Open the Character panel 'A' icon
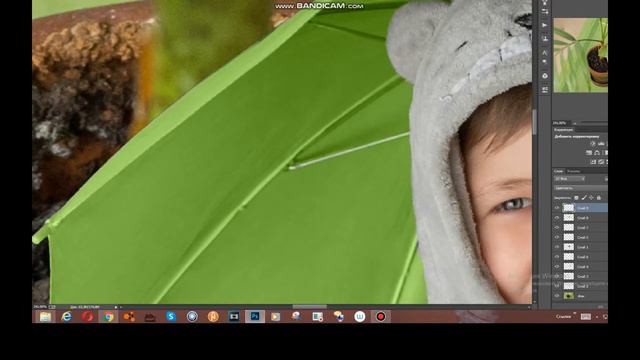The width and height of the screenshot is (640, 360). (x=544, y=52)
